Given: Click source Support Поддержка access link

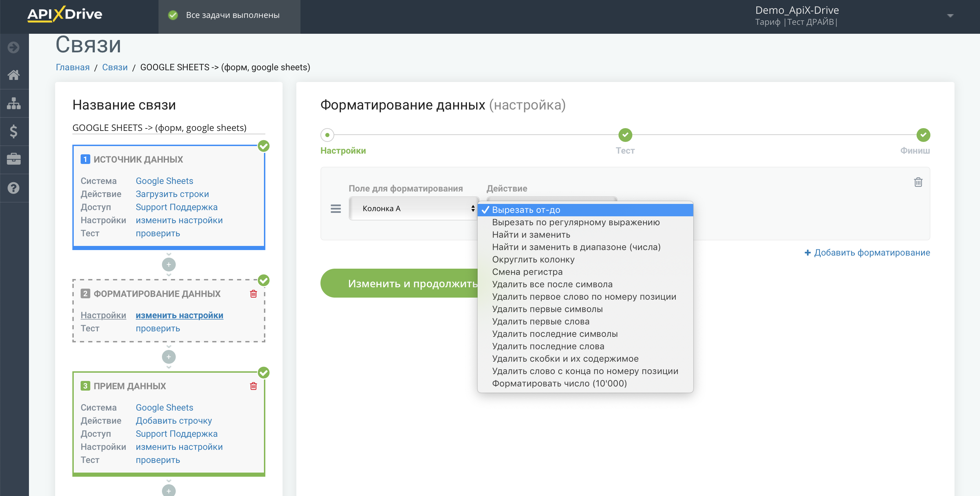Looking at the screenshot, I should tap(176, 207).
